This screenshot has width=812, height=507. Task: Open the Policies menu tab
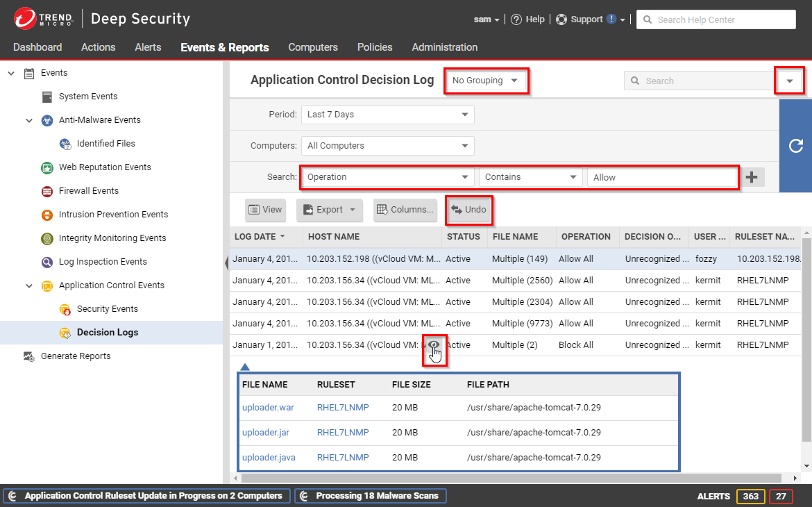[x=375, y=47]
